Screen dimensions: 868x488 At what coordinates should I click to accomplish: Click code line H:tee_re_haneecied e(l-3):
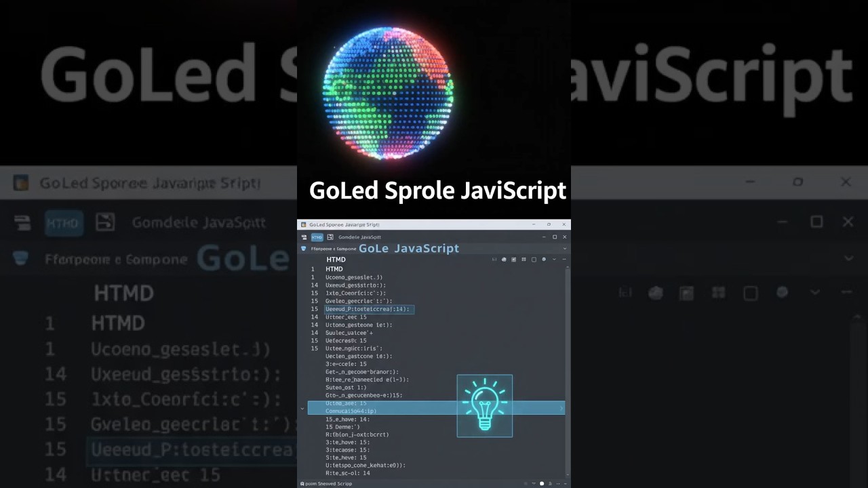coord(367,380)
